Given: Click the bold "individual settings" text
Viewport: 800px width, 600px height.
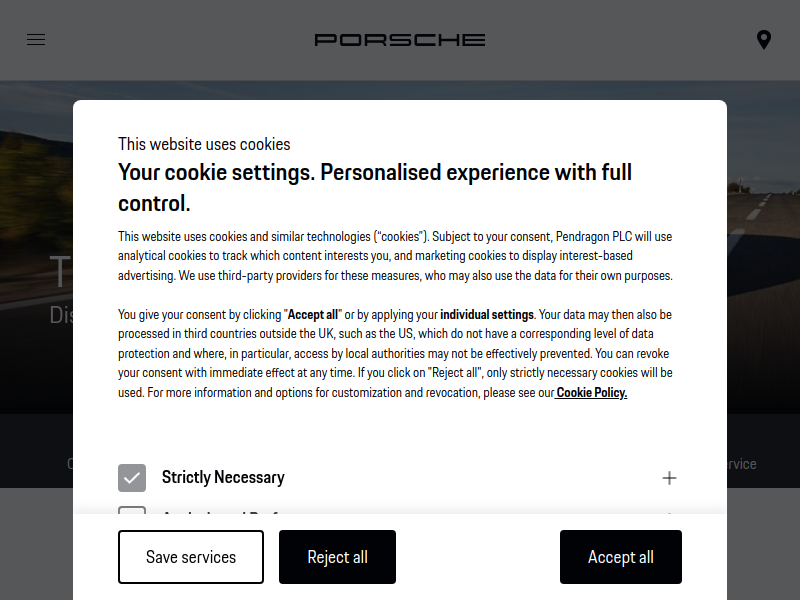Looking at the screenshot, I should click(487, 314).
